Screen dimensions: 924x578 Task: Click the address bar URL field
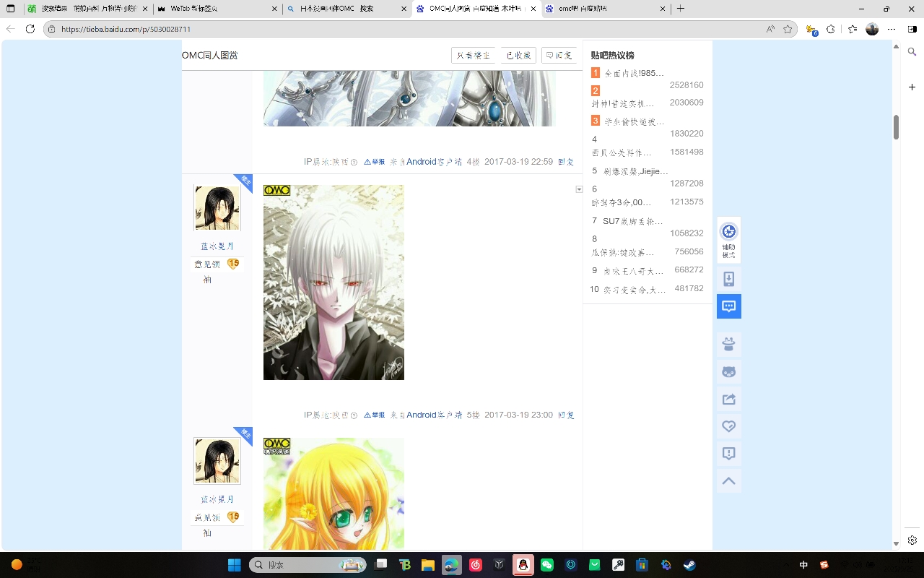pyautogui.click(x=404, y=29)
